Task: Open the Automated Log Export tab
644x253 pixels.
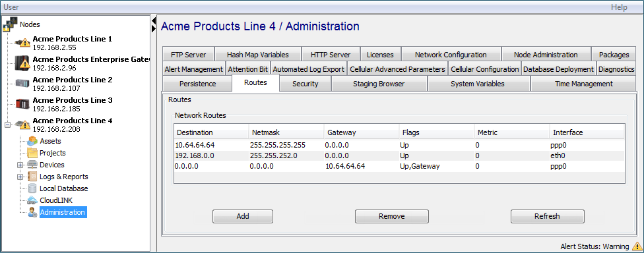Action: (x=308, y=69)
